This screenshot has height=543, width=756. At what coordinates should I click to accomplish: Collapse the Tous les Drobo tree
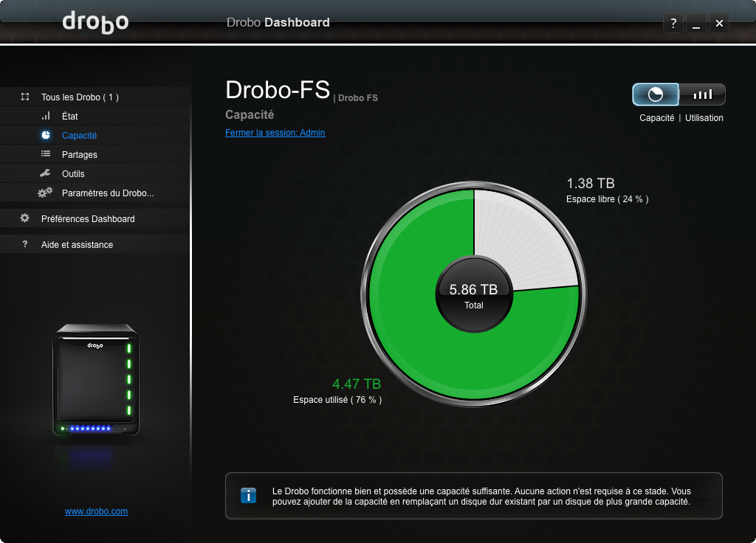pos(25,97)
